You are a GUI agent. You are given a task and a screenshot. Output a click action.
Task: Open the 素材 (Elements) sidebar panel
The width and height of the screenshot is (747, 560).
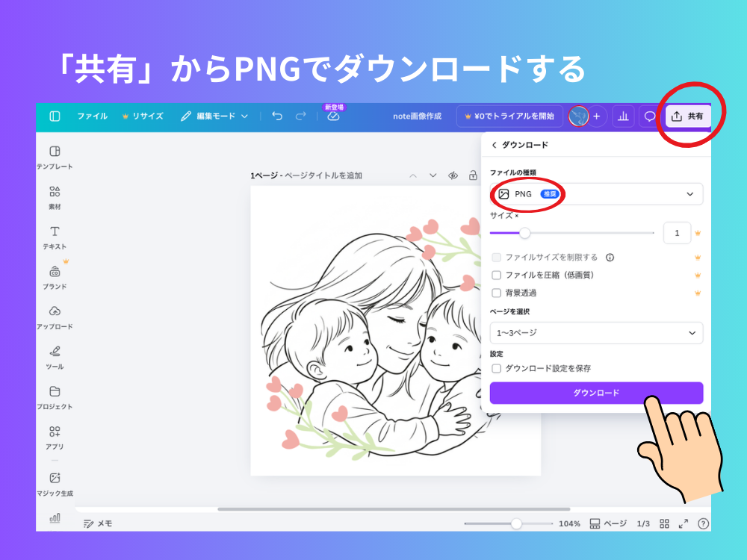(55, 192)
